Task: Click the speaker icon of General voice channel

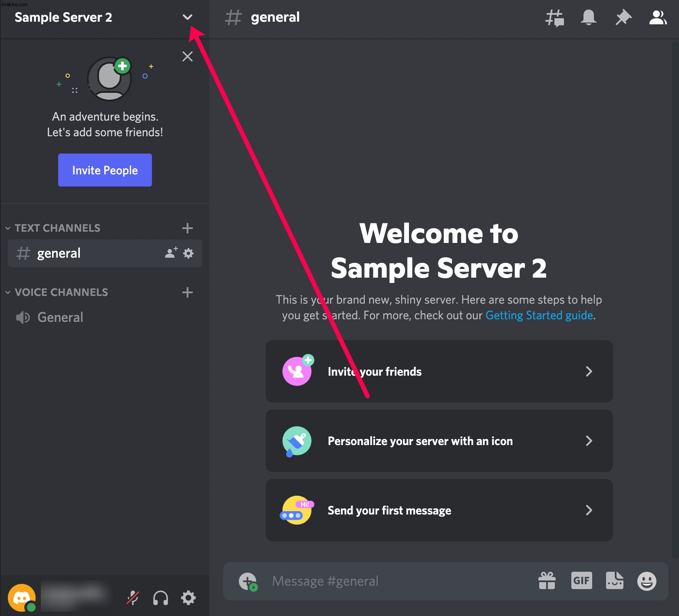Action: tap(23, 318)
